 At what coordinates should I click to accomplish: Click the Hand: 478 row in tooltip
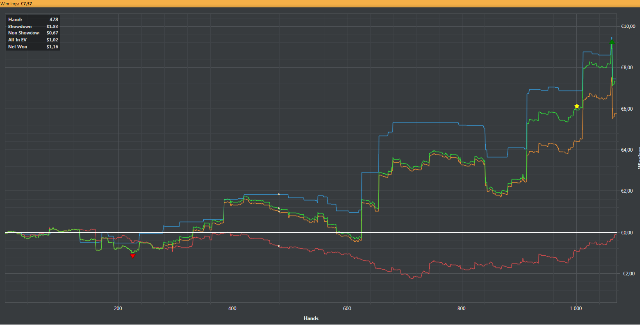point(33,19)
